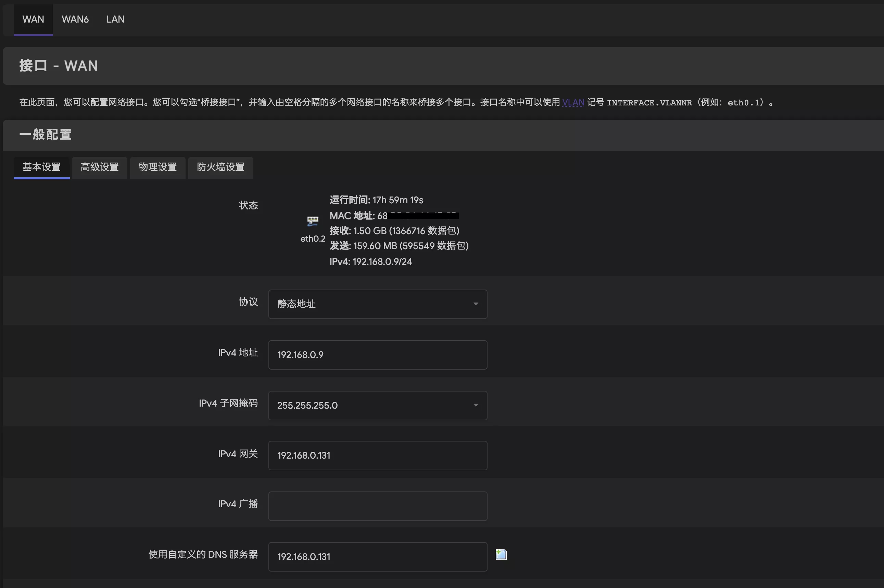Click the status IPv4 192.168.0.9/24 text

click(370, 261)
